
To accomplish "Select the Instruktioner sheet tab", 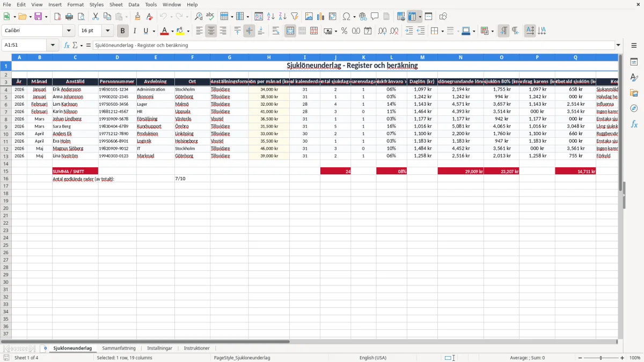I will 197,348.
